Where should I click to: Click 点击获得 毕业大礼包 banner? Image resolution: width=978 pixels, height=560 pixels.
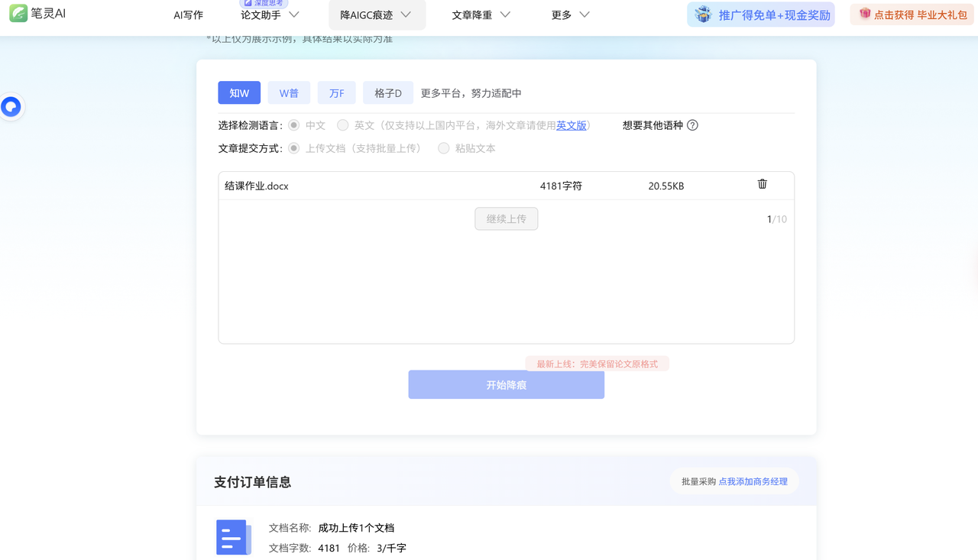coord(912,15)
